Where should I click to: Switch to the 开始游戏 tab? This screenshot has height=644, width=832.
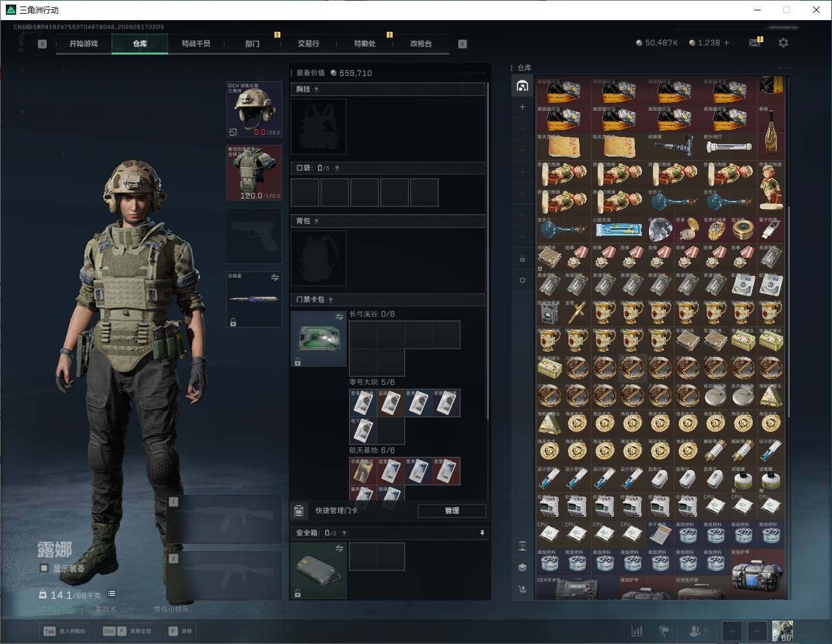point(84,43)
